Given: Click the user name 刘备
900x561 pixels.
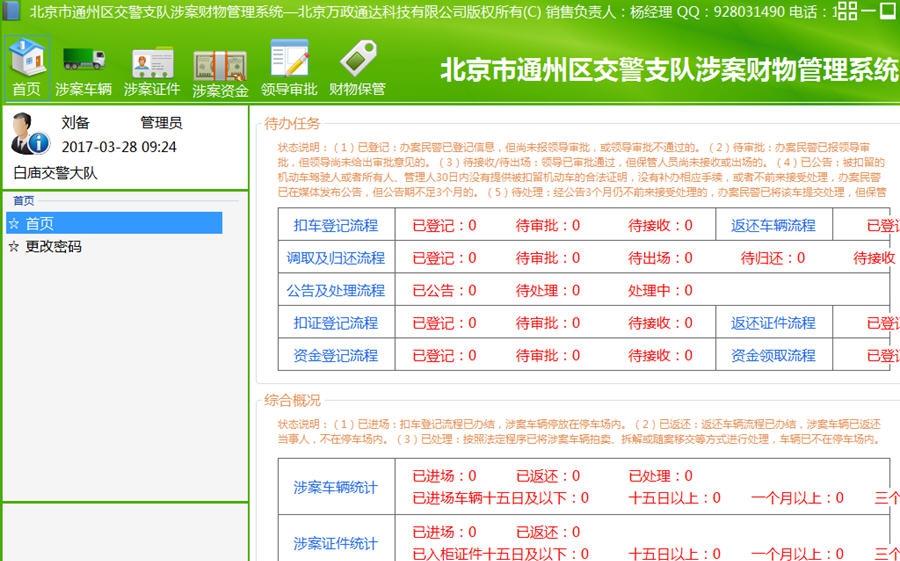Looking at the screenshot, I should pyautogui.click(x=76, y=122).
